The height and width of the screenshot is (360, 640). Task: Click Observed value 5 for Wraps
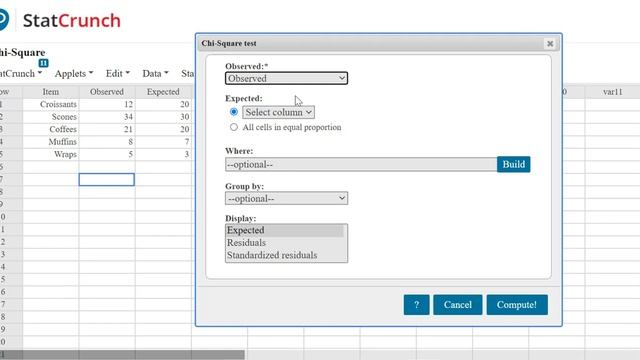(107, 154)
